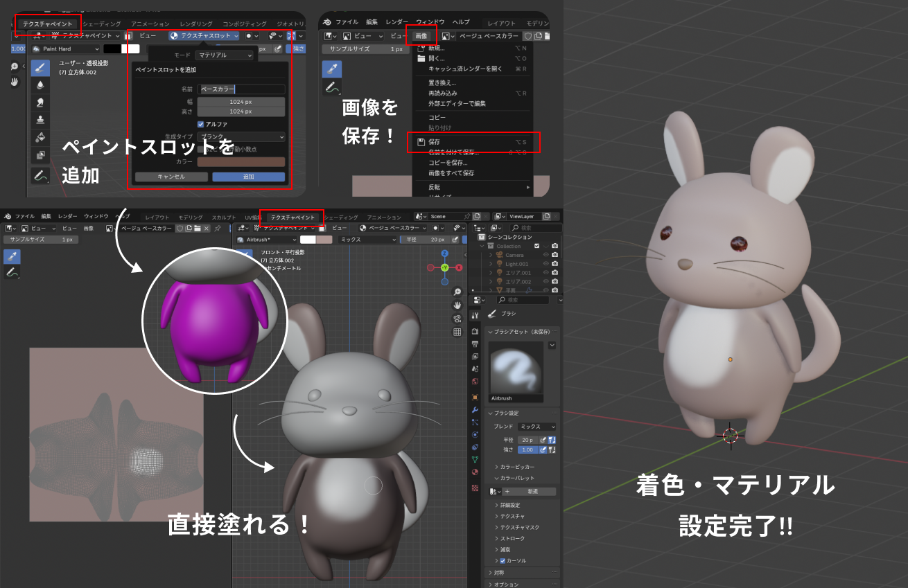Select the Smear paint tool

pos(40,103)
